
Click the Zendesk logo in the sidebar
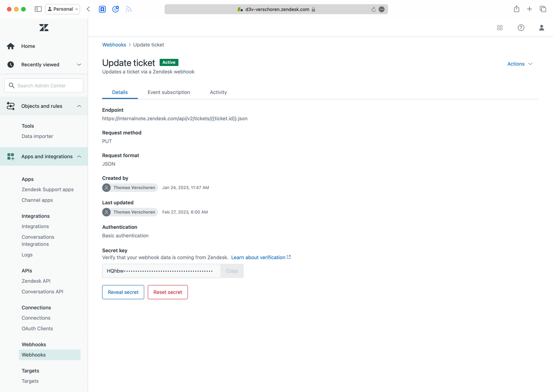coord(44,28)
